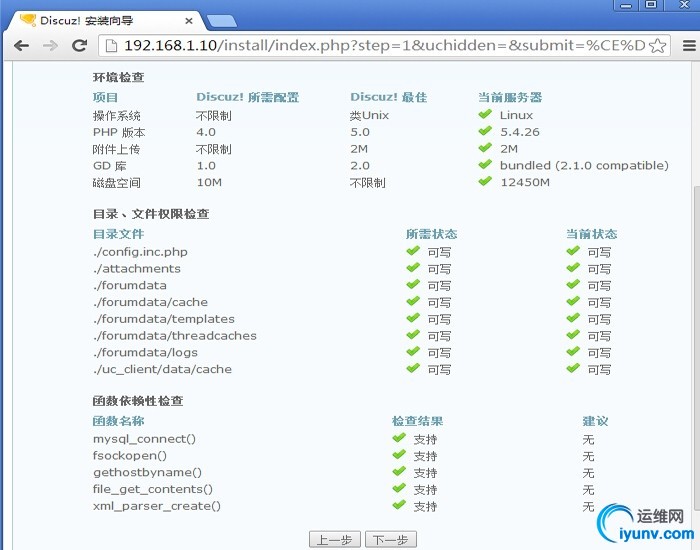Click the green check beside Linux
The height and width of the screenshot is (550, 700).
coord(485,114)
